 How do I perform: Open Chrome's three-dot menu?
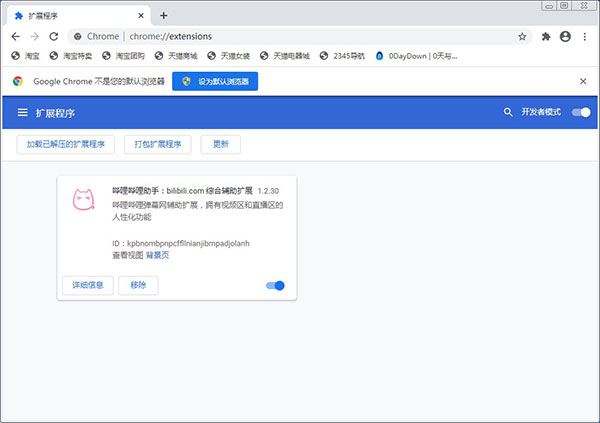coord(585,36)
